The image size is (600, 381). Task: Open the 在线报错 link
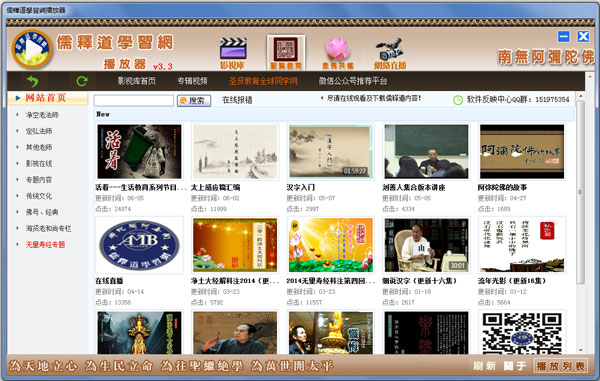click(237, 100)
